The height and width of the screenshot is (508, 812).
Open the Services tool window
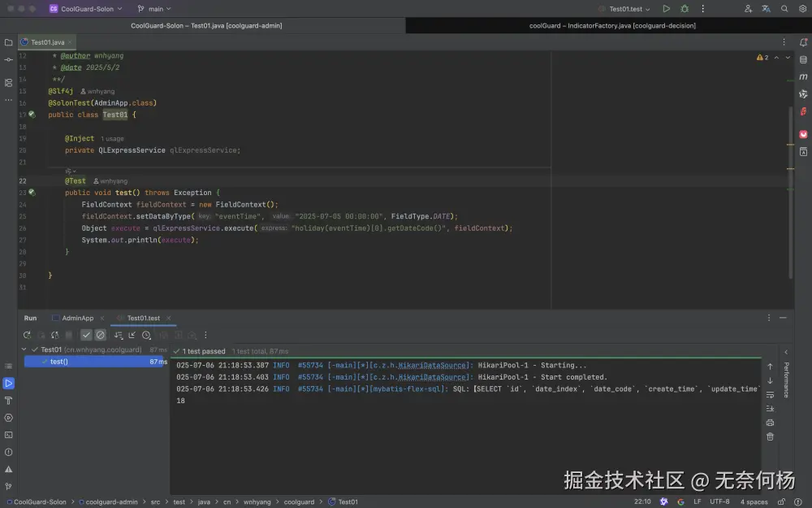[8, 418]
